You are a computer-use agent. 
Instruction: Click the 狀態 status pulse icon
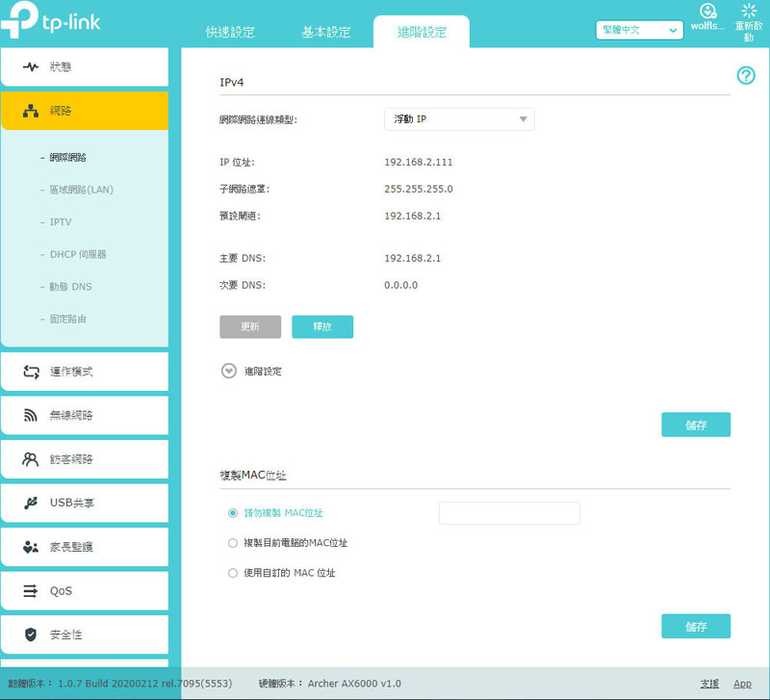point(31,66)
